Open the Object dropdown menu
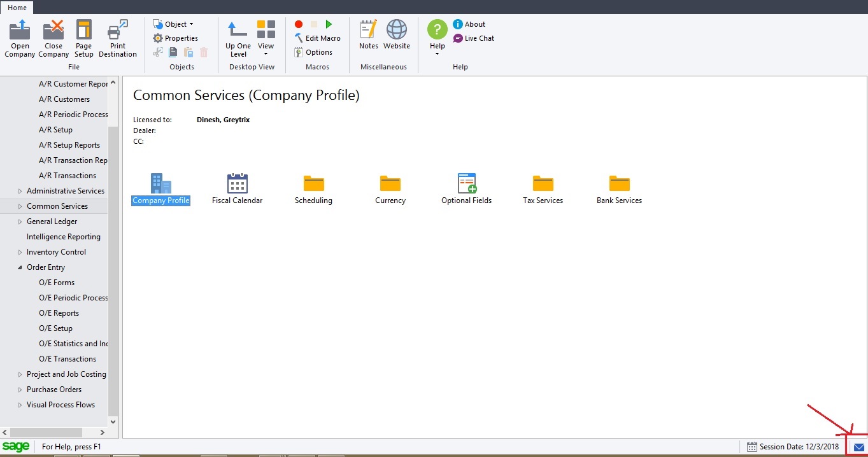The image size is (868, 457). 173,24
